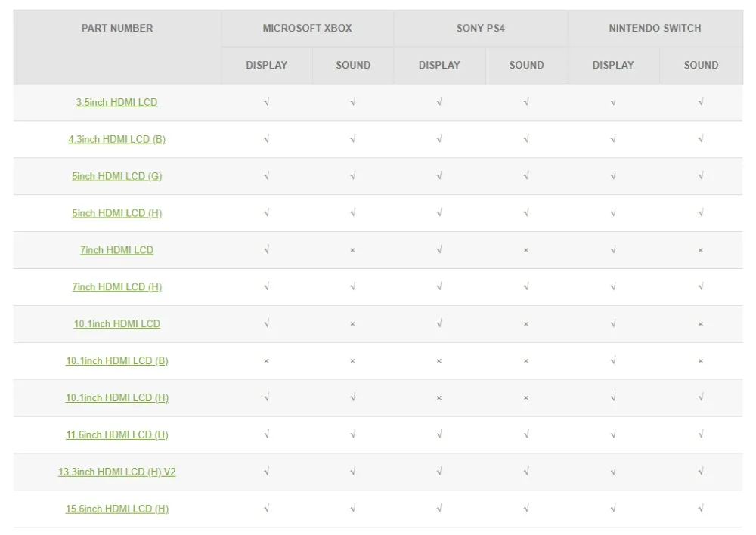
Task: Click Xbox sound check in 11.6inch HDMI LCD (H) row
Action: point(353,434)
